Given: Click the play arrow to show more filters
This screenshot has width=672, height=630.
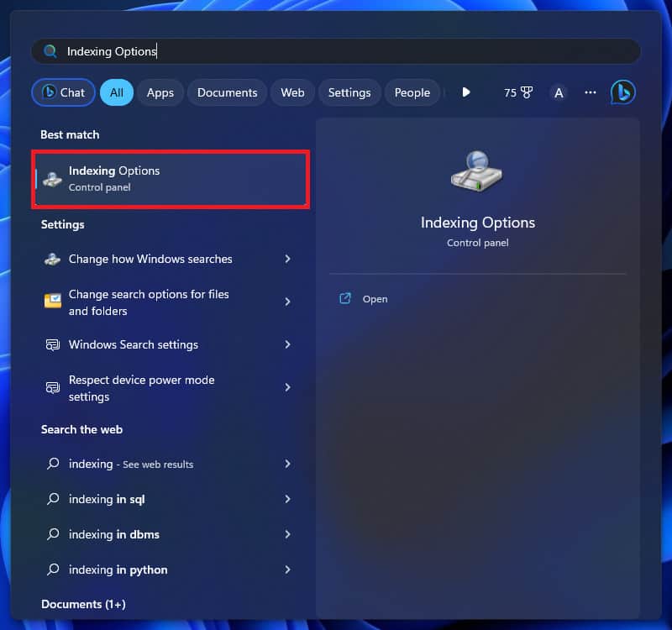Looking at the screenshot, I should point(466,92).
